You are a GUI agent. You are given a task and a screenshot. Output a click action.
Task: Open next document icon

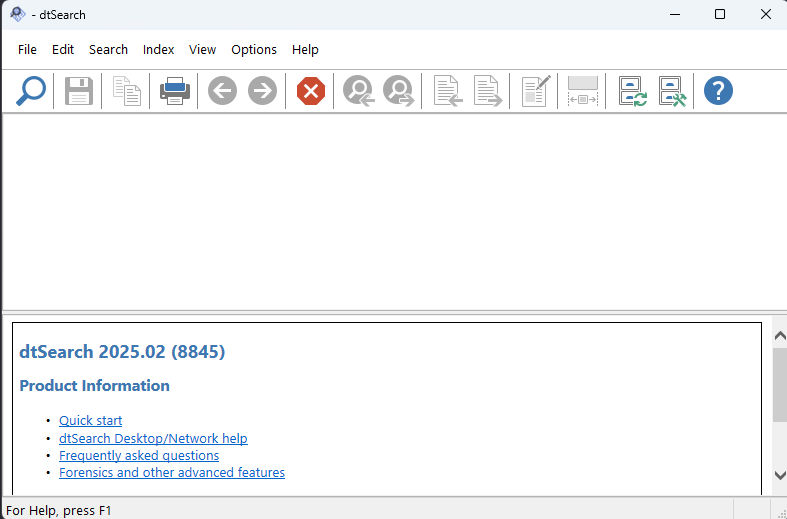point(488,91)
